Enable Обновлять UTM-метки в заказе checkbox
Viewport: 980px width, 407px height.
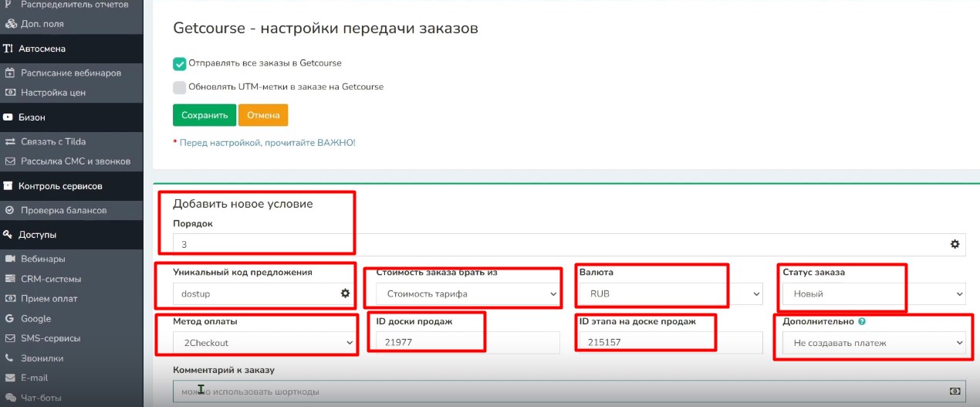coord(180,87)
